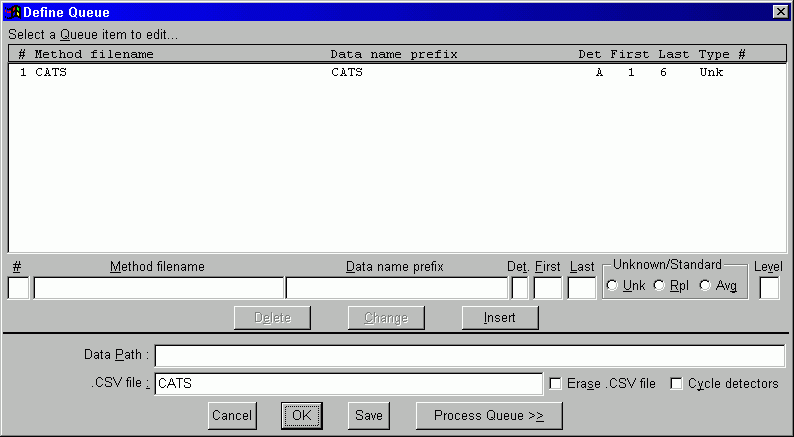
Task: Choose the Rpl radio option
Action: [659, 286]
